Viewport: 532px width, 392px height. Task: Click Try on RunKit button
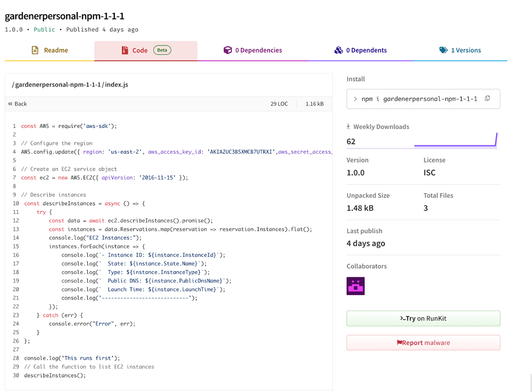[423, 318]
